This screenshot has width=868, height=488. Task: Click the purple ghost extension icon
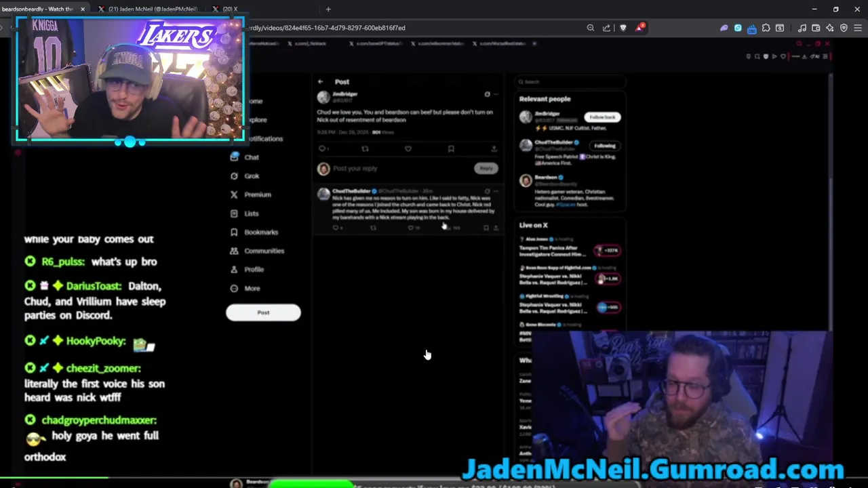[724, 28]
